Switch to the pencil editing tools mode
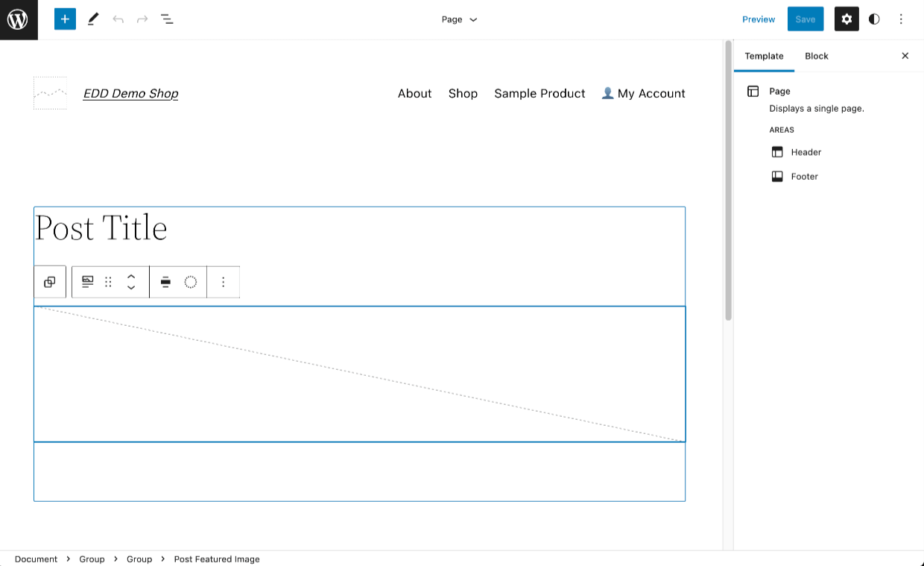The height and width of the screenshot is (566, 924). click(x=92, y=19)
